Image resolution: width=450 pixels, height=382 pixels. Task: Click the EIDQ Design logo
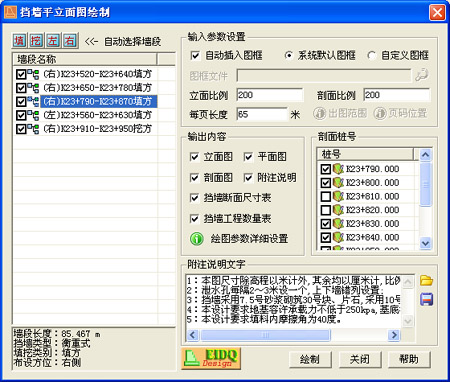click(211, 358)
